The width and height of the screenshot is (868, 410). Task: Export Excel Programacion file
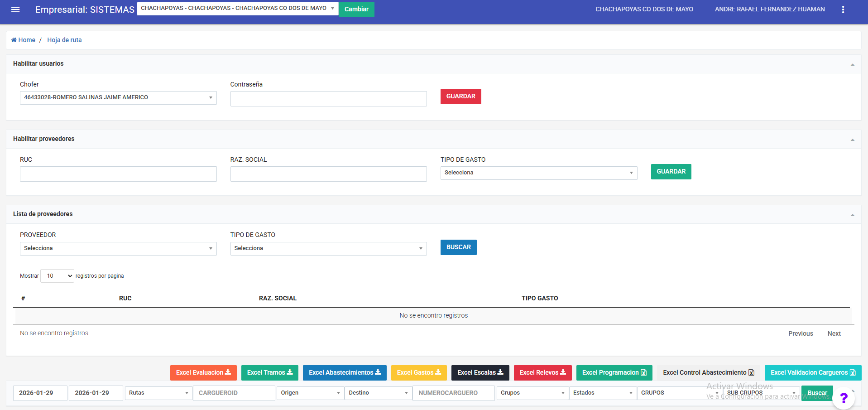coord(614,372)
